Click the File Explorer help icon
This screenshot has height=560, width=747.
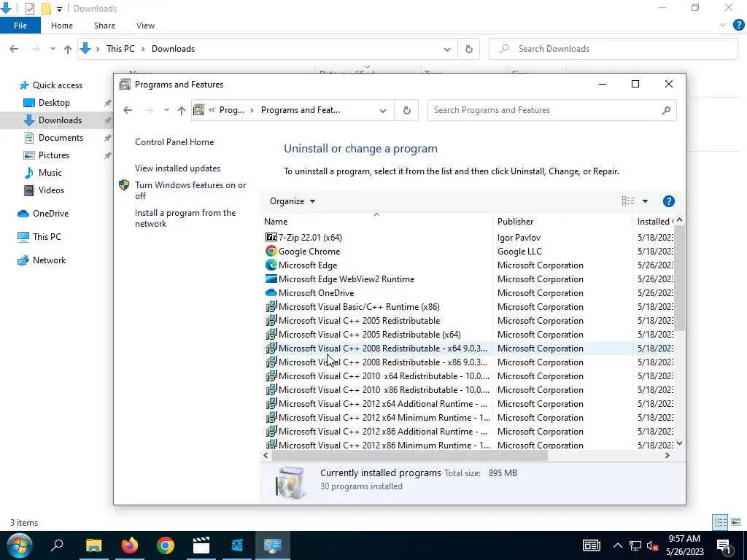[738, 26]
